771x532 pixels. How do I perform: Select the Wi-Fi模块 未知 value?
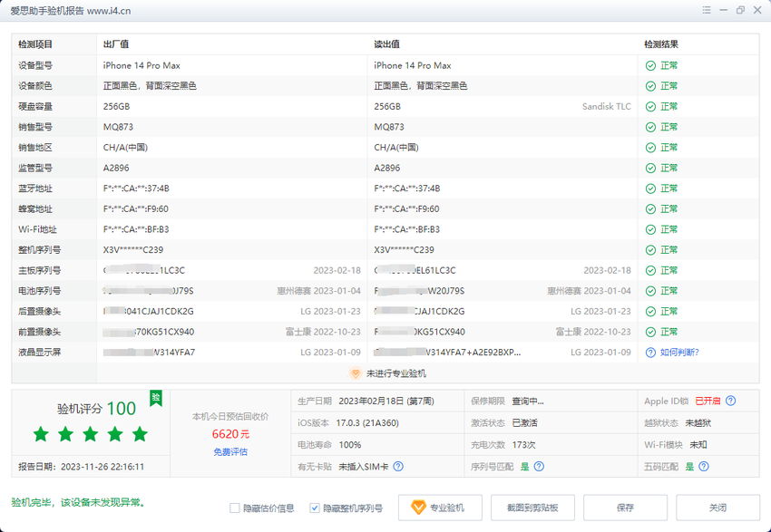(698, 445)
